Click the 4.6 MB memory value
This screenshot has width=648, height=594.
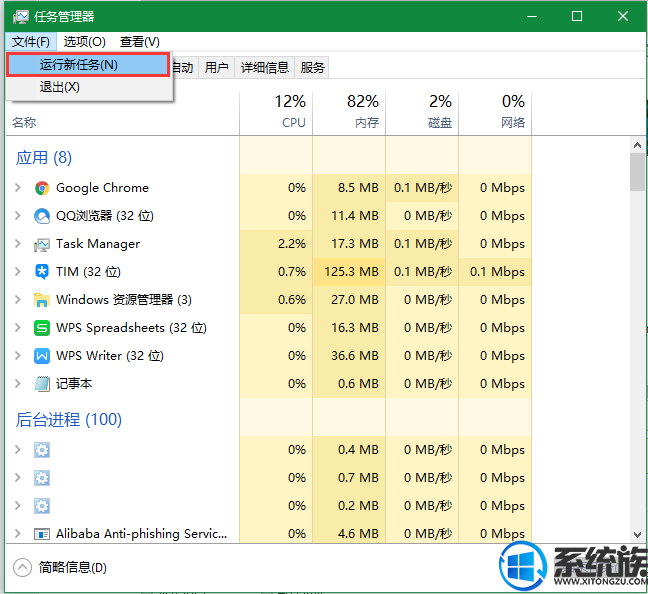[358, 534]
